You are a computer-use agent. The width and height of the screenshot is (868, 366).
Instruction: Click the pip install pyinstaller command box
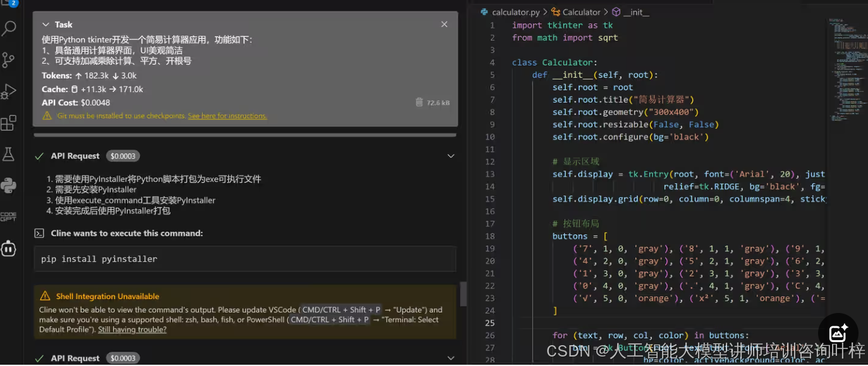tap(244, 259)
